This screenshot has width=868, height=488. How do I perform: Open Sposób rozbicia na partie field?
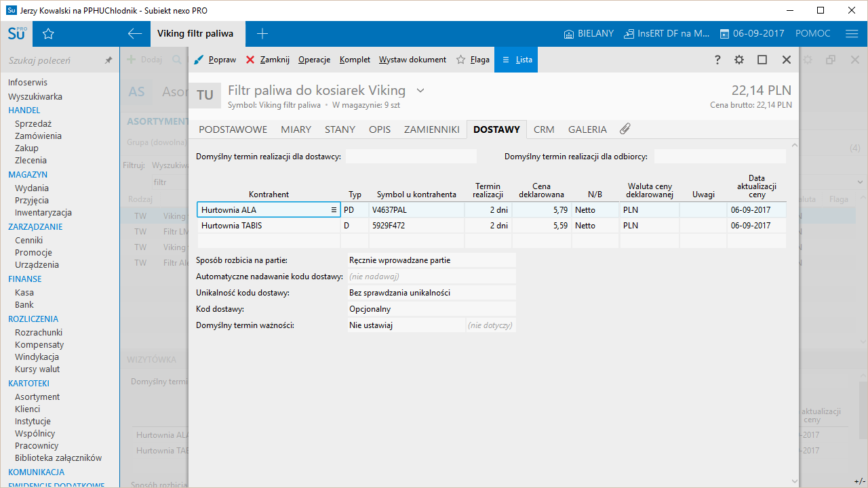pos(431,260)
